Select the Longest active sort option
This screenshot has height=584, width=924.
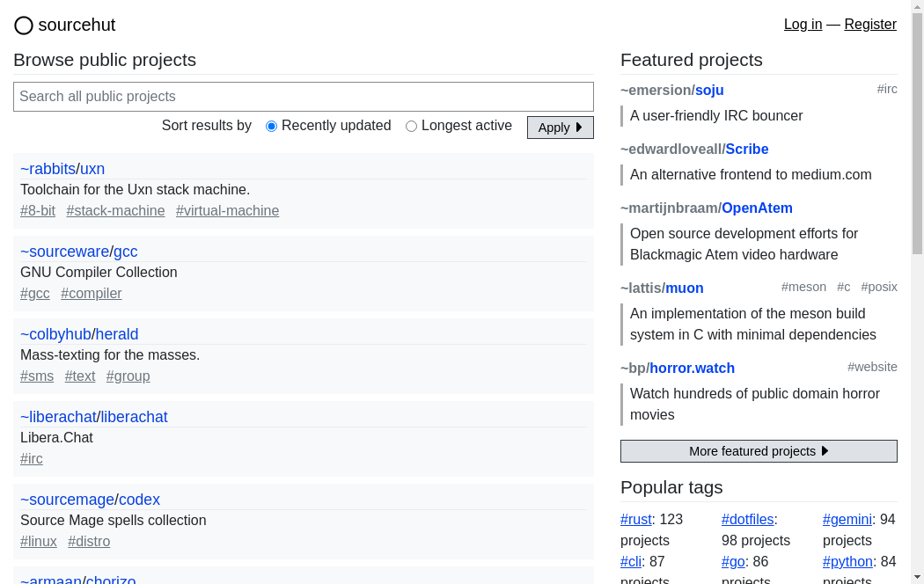[x=411, y=127]
